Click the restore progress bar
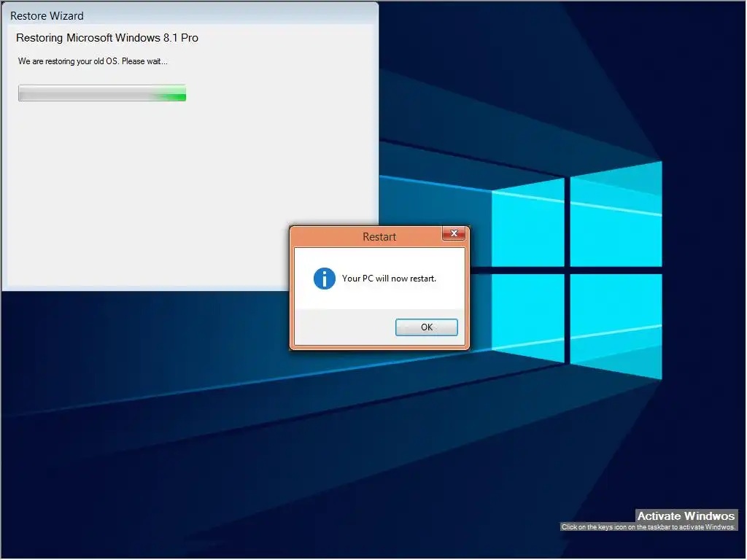 click(x=102, y=93)
